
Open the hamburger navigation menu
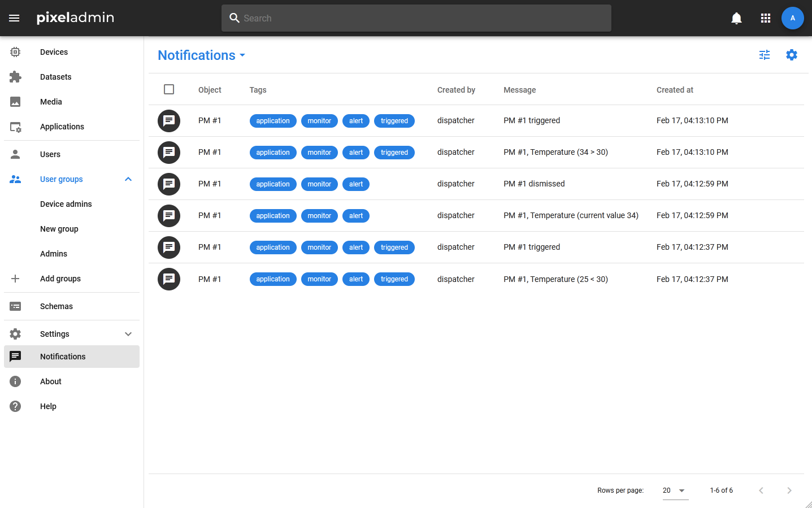[x=14, y=18]
